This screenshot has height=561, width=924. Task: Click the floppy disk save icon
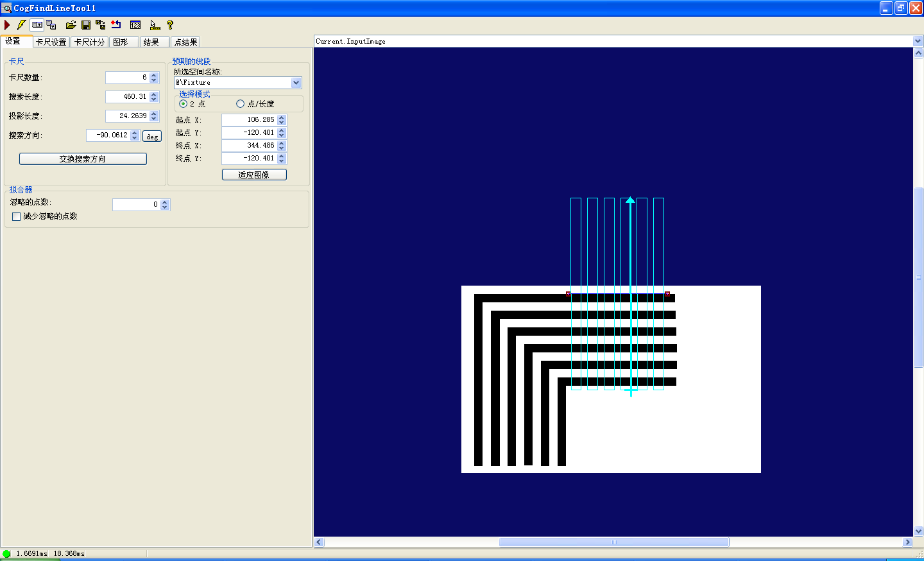(86, 25)
